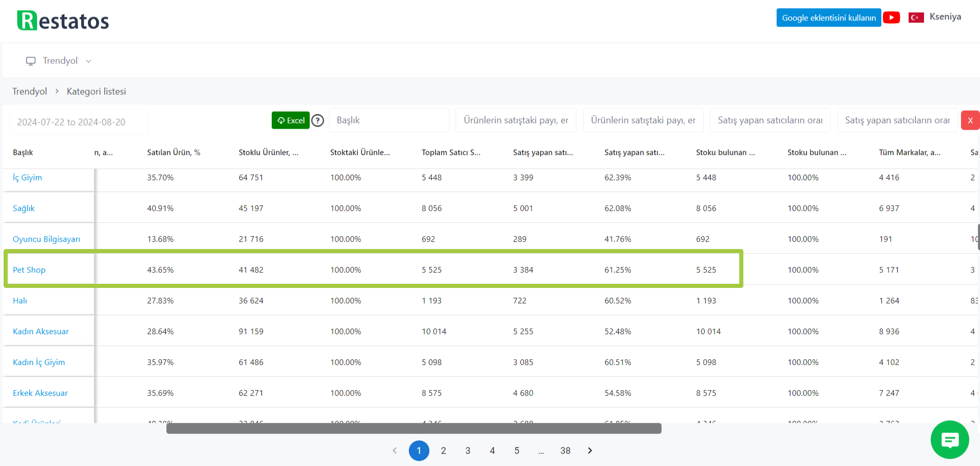Viewport: 980px width, 466px height.
Task: Clear filters with red X button
Action: (x=970, y=121)
